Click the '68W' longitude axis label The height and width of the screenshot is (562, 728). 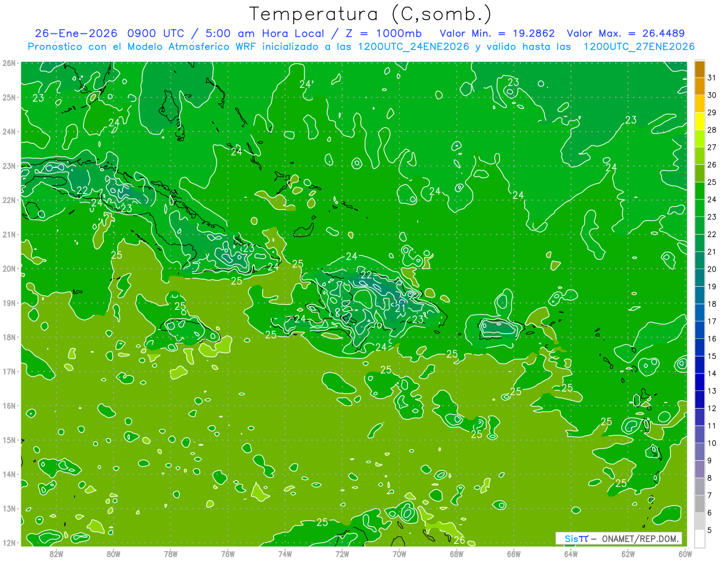[456, 553]
